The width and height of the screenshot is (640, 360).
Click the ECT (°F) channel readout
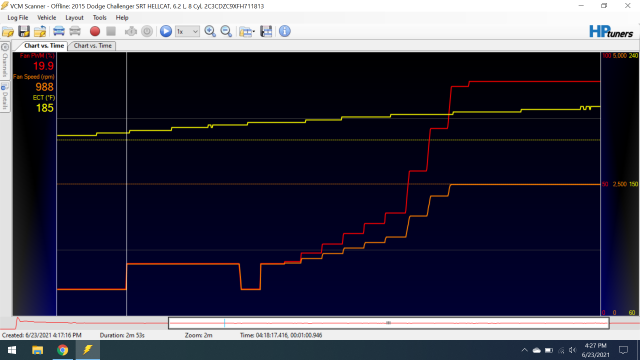(44, 104)
